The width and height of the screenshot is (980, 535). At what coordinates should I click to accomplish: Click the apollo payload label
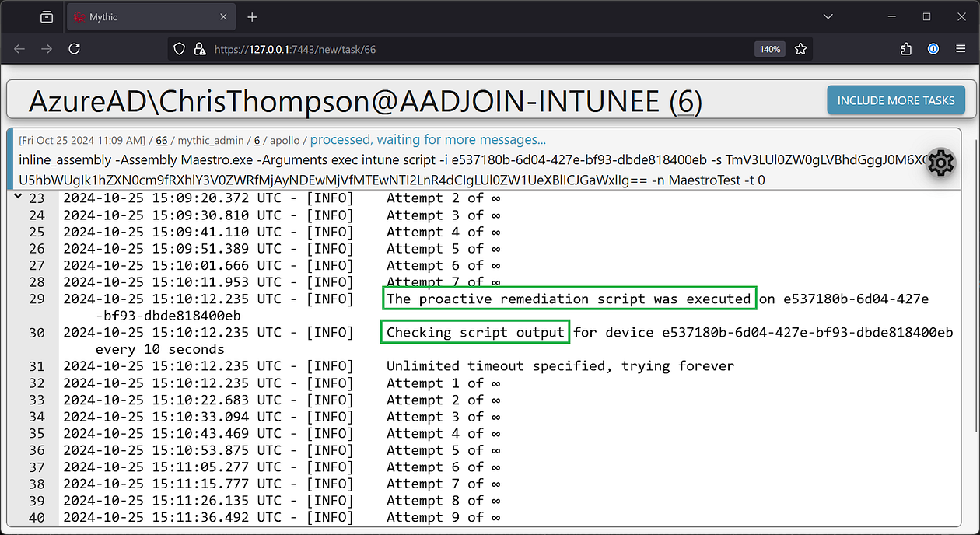point(285,140)
